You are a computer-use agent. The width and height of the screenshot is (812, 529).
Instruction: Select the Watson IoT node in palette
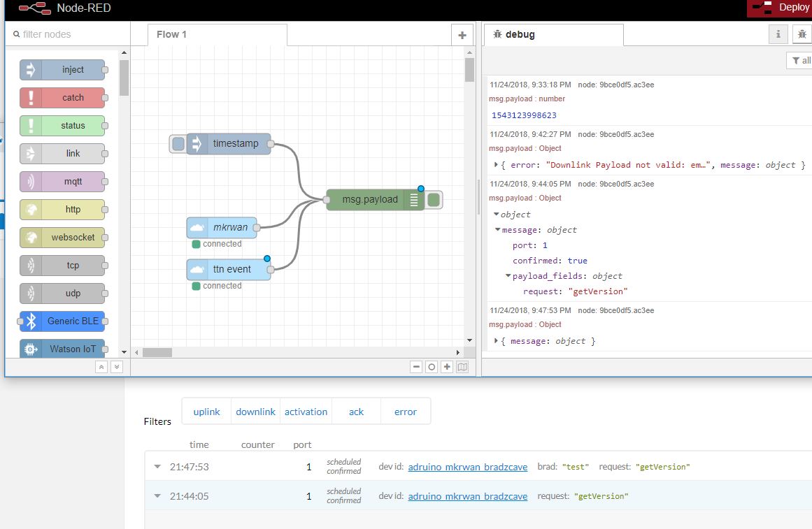coord(62,349)
